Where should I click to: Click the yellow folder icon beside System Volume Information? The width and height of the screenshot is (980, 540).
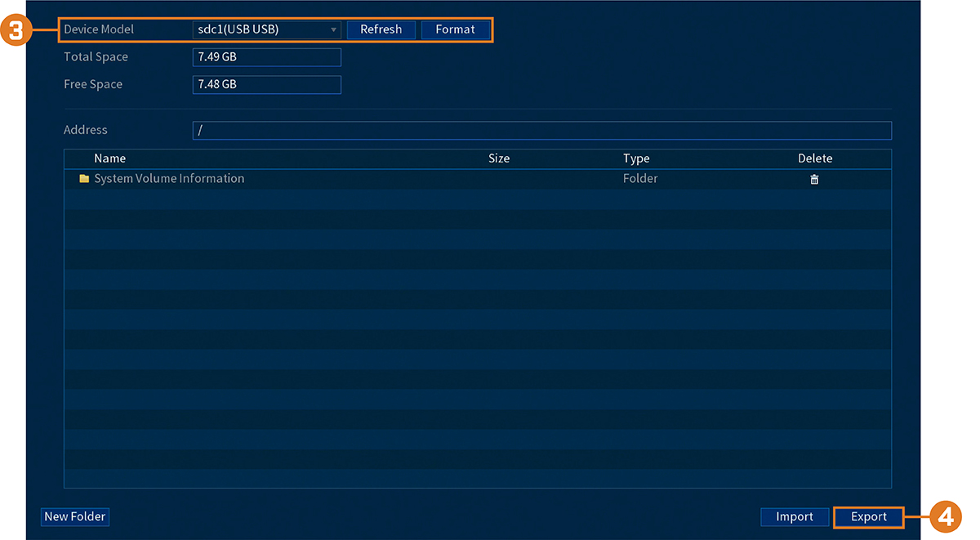pos(84,179)
